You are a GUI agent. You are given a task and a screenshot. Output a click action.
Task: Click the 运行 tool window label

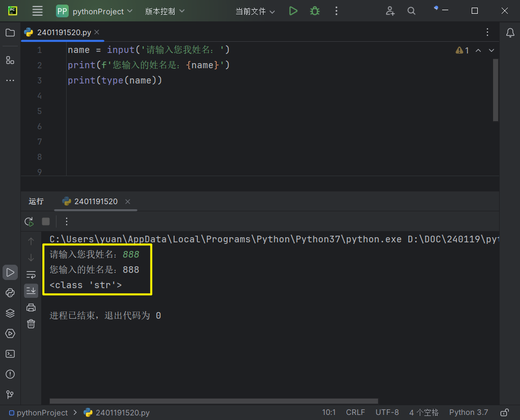point(36,201)
